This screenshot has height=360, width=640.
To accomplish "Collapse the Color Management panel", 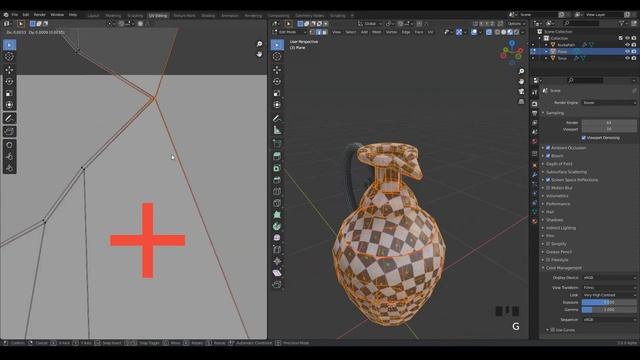I will [564, 268].
